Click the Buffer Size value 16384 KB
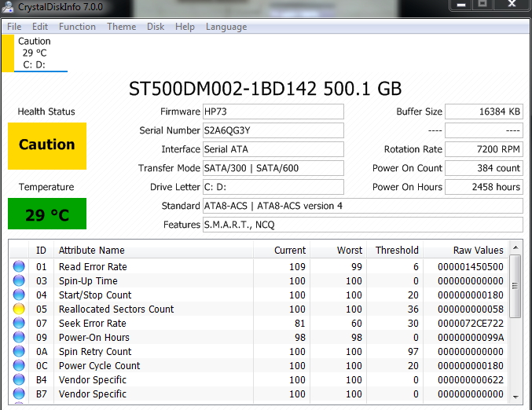 point(484,112)
